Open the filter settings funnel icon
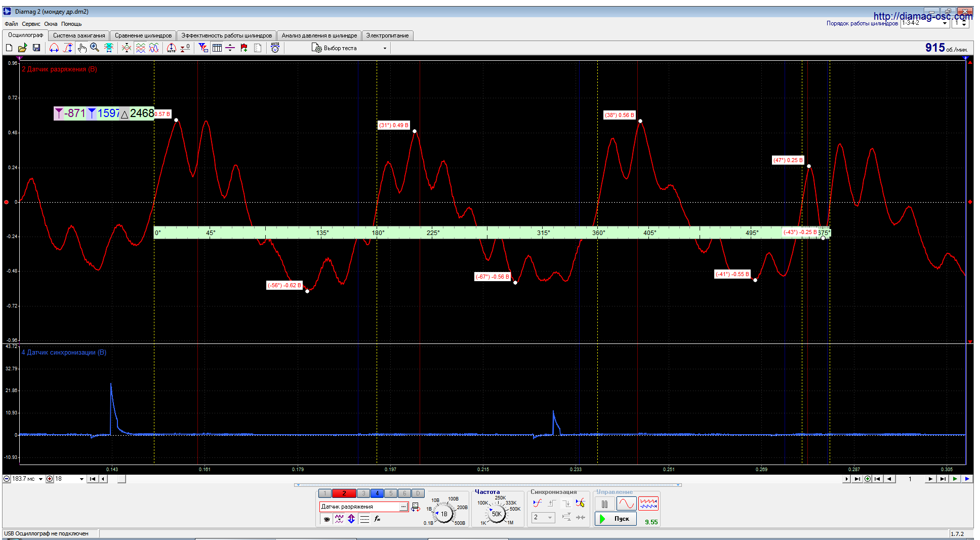 click(x=203, y=48)
